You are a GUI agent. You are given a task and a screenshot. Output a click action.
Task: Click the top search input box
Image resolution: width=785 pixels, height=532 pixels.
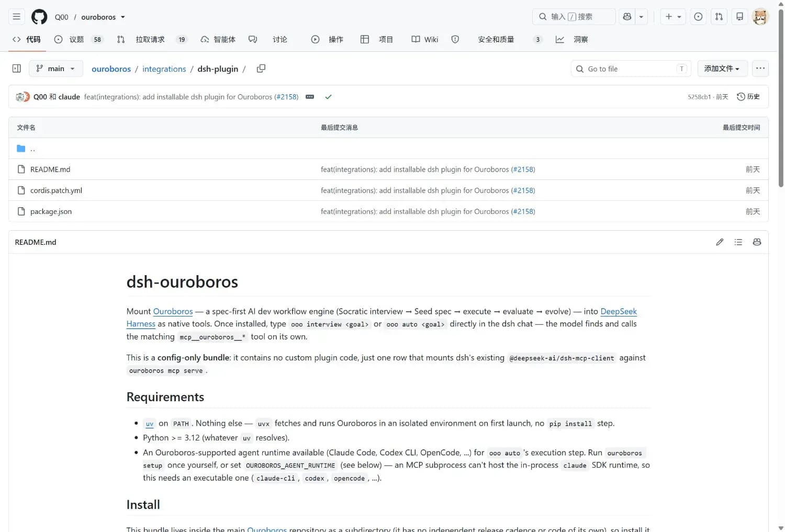(574, 17)
